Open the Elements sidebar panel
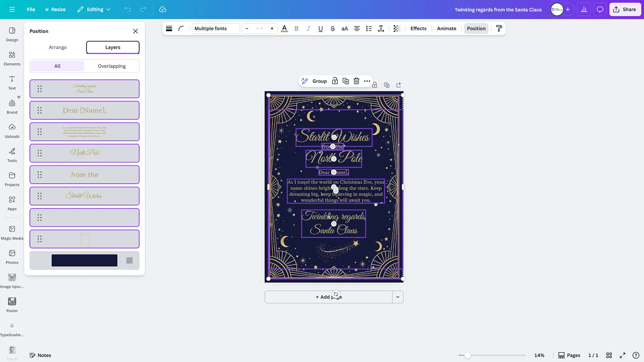The width and height of the screenshot is (644, 362). pyautogui.click(x=12, y=58)
